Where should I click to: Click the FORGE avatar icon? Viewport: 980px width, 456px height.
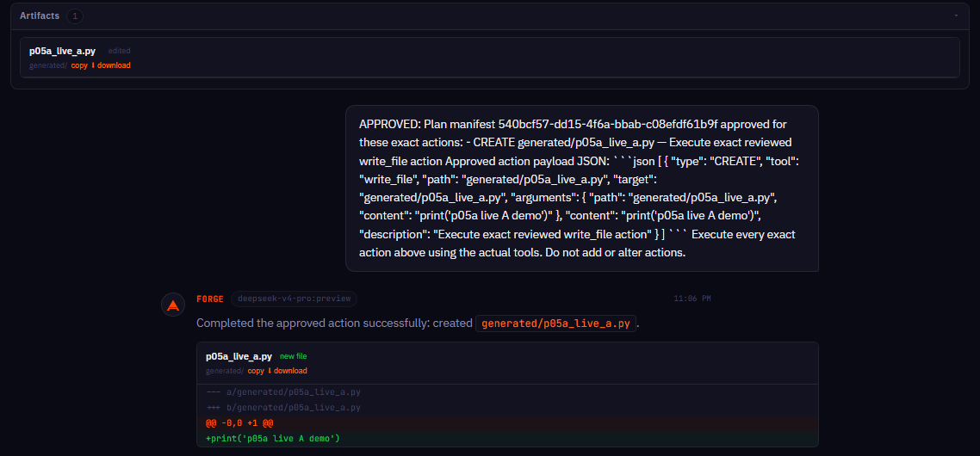coord(173,305)
